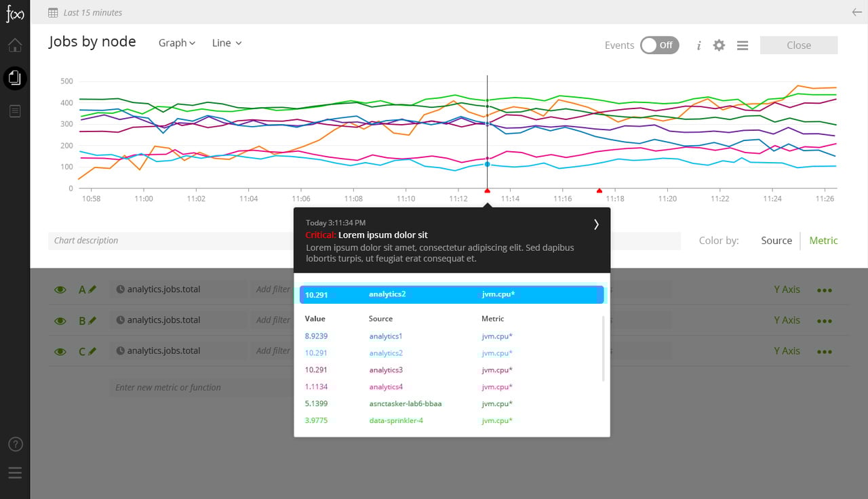Click the chart info icon
Screen dimensions: 868x499
pos(698,45)
